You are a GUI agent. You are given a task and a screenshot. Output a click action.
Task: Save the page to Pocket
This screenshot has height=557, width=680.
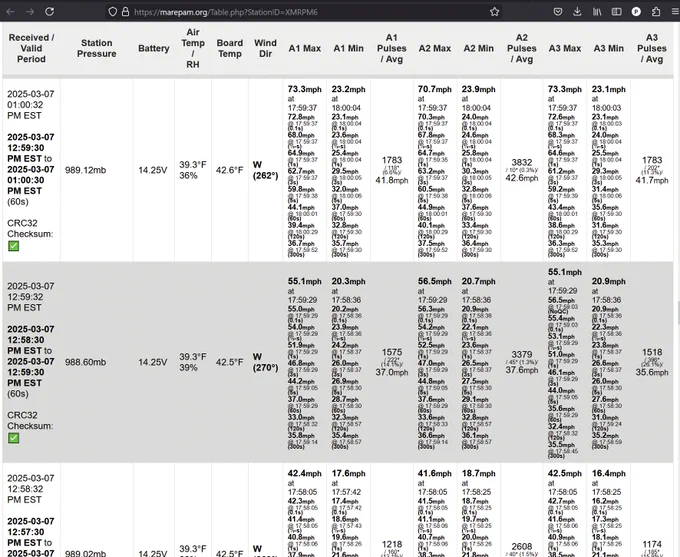click(558, 12)
